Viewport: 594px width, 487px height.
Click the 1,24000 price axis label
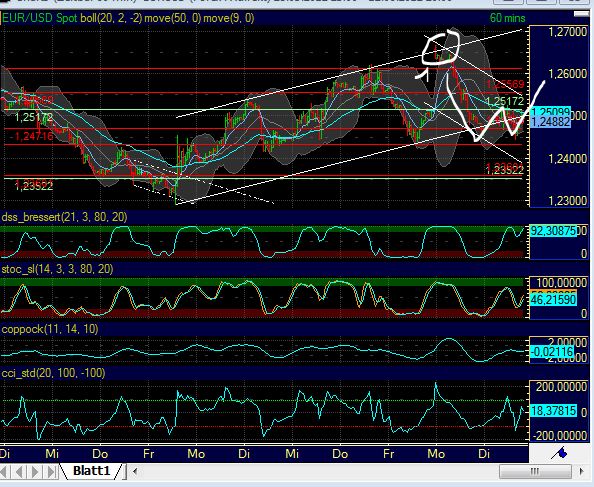coord(567,159)
